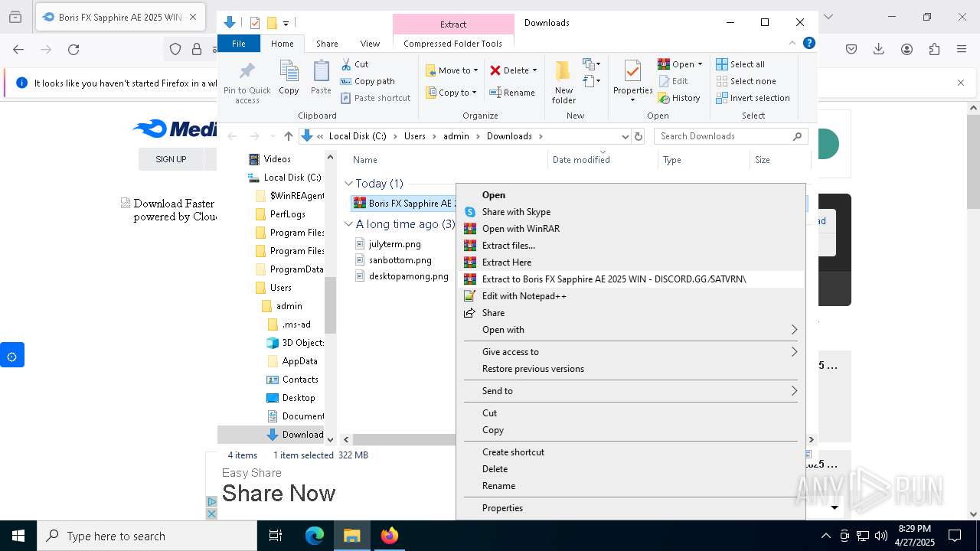
Task: Click the refresh button beside address bar
Action: pyautogui.click(x=639, y=136)
